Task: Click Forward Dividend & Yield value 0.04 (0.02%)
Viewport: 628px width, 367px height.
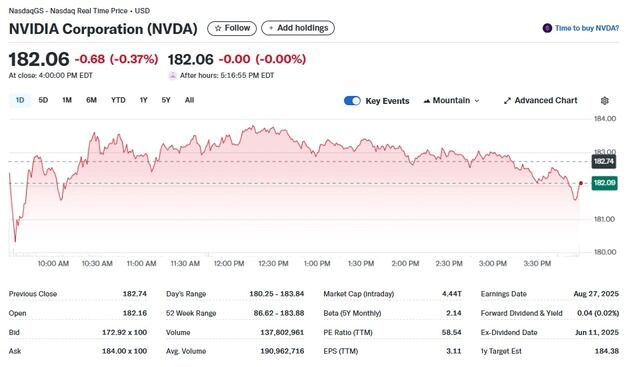Action: (x=598, y=313)
